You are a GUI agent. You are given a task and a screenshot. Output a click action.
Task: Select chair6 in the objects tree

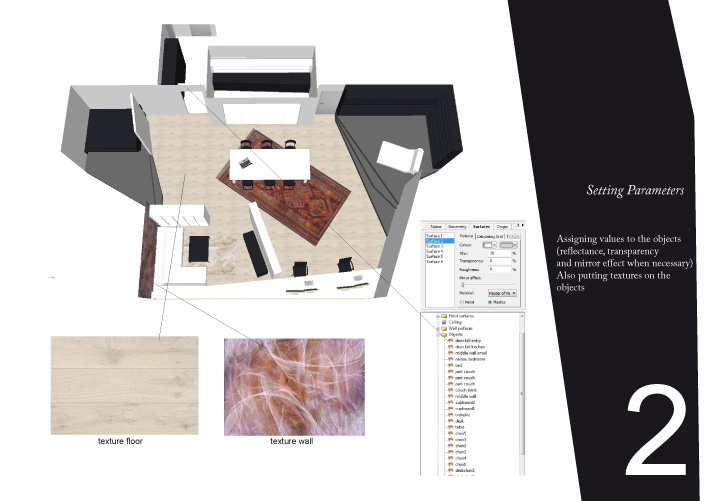(461, 464)
